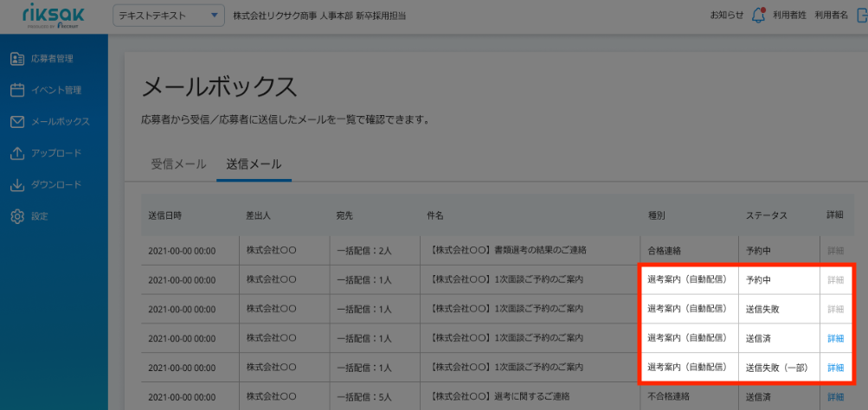Click 予約中 status in 選考案内 row
868x410 pixels.
tap(758, 280)
